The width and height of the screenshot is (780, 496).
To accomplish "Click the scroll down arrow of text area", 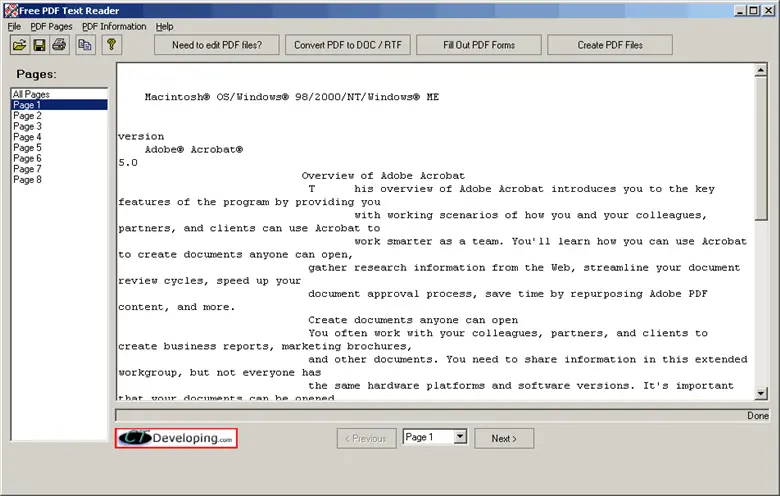I will pos(760,394).
